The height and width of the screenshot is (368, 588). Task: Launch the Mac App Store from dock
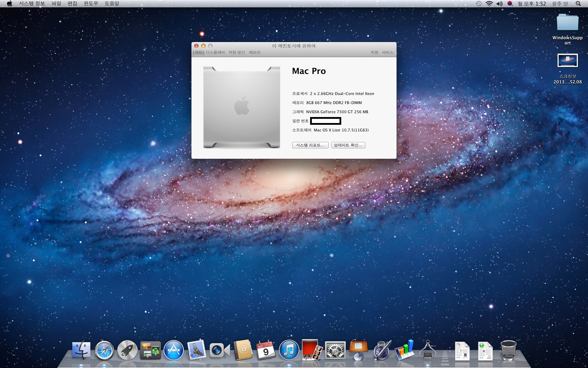(174, 350)
